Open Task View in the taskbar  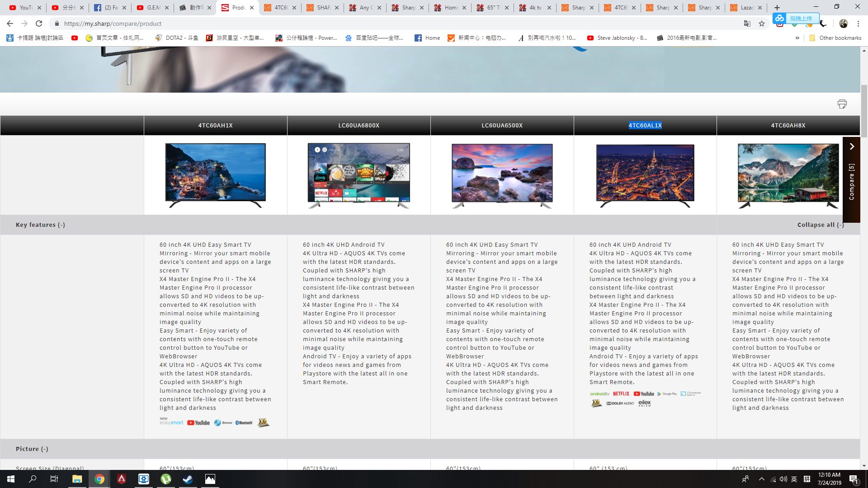pyautogui.click(x=54, y=479)
